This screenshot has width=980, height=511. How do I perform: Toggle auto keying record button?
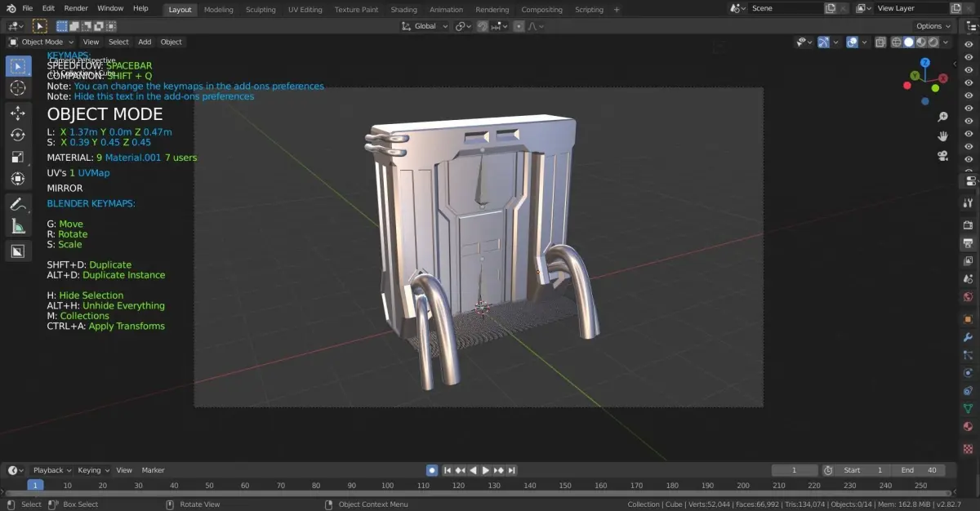coord(431,470)
